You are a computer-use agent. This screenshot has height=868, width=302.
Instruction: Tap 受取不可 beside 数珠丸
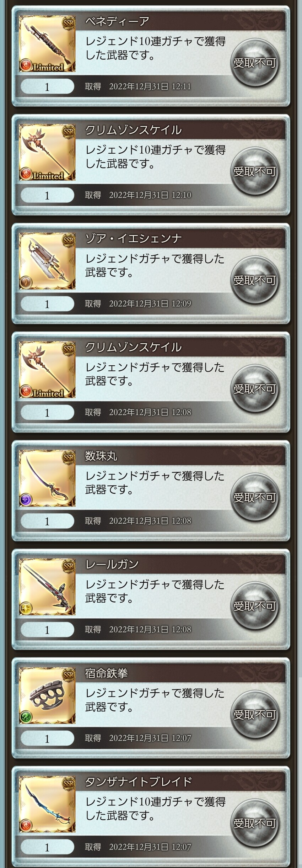pyautogui.click(x=255, y=497)
